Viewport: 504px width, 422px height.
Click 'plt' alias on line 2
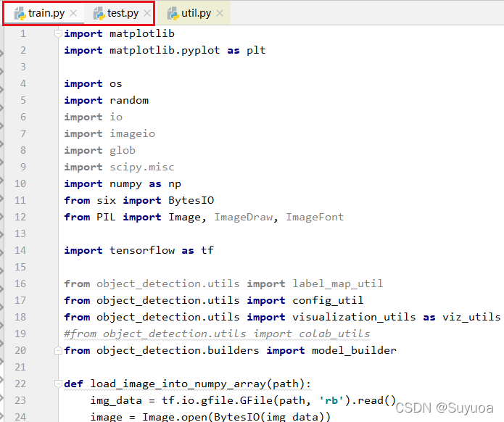pyautogui.click(x=256, y=51)
